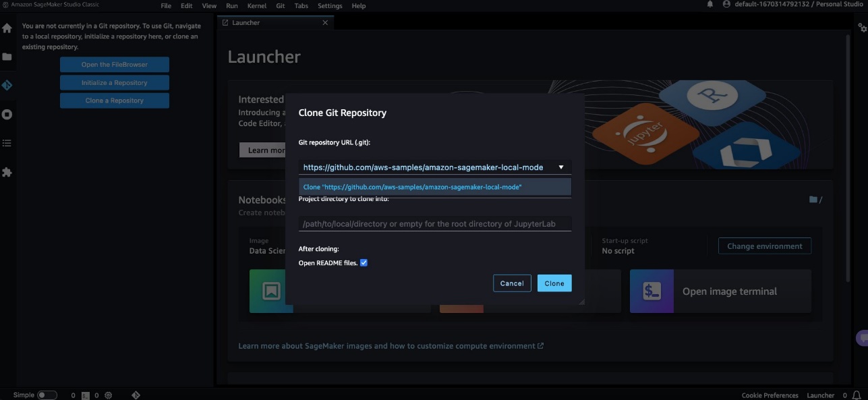This screenshot has height=400, width=868.
Task: Open the Git menu
Action: pos(281,5)
